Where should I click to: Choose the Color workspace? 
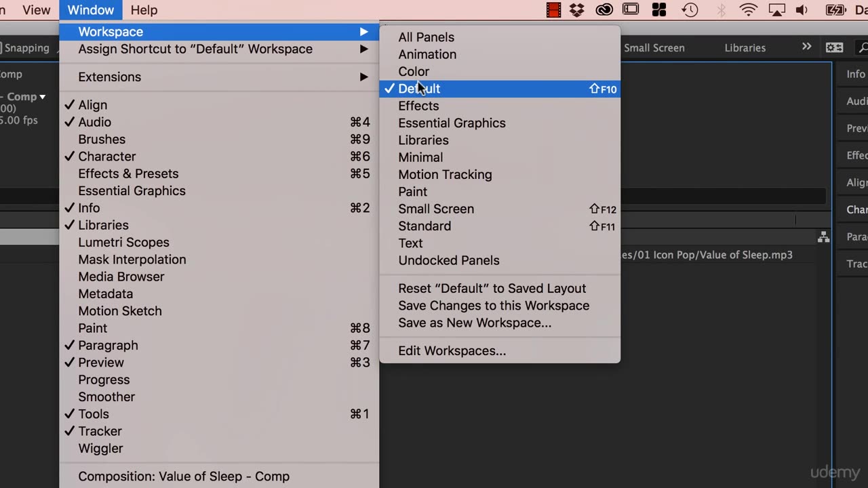(x=500, y=71)
